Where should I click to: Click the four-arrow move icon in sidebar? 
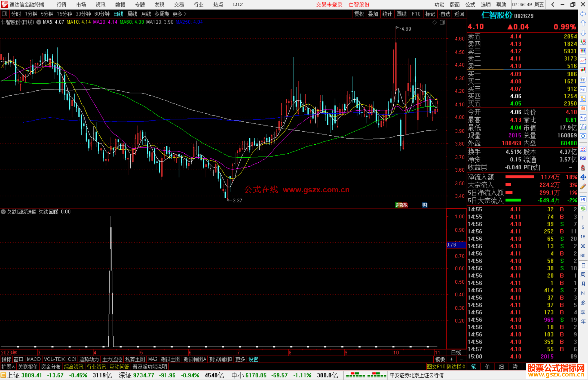coord(583,177)
